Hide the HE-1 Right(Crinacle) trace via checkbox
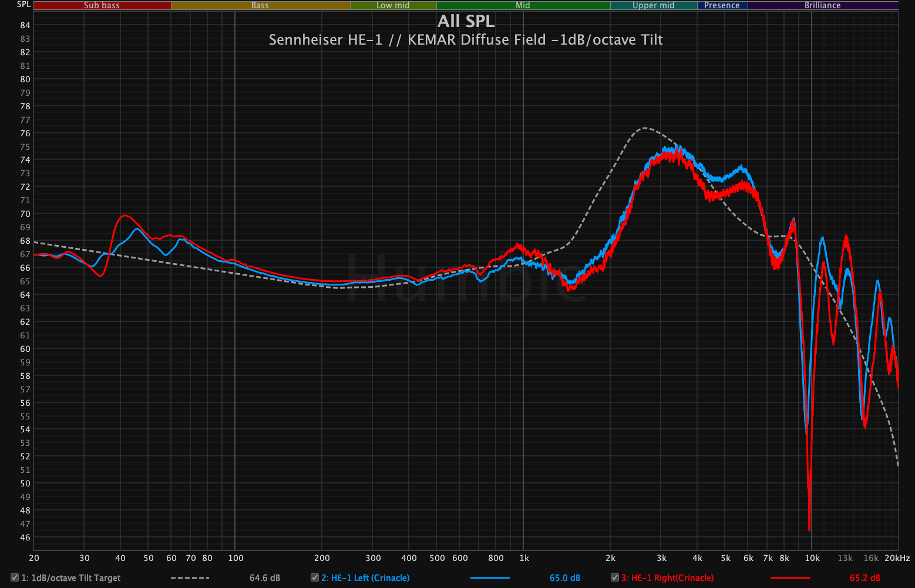This screenshot has height=588, width=915. (615, 578)
